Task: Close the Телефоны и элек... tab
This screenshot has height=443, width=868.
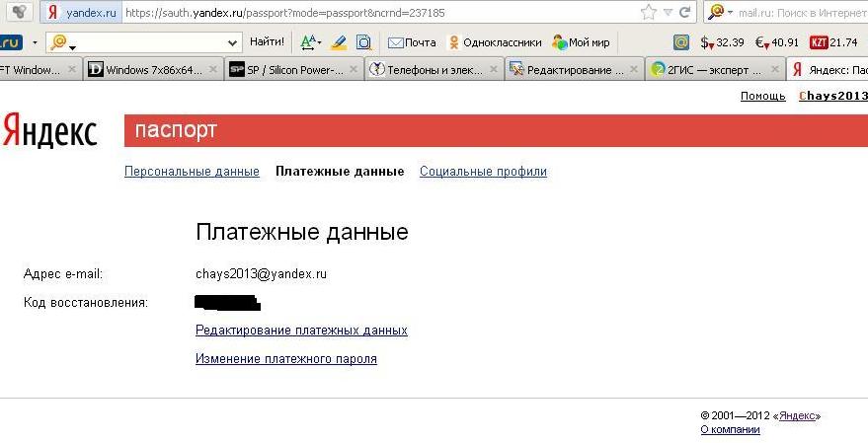Action: click(494, 70)
